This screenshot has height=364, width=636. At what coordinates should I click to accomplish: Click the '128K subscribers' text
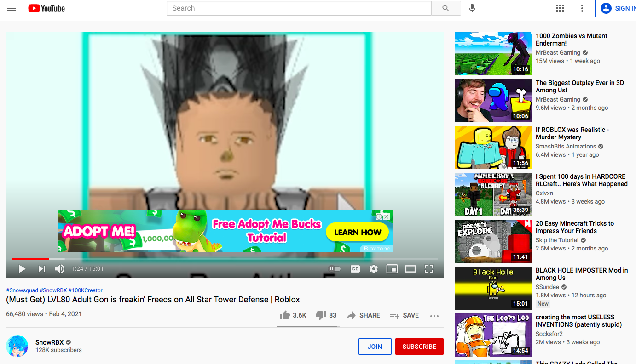click(x=58, y=350)
